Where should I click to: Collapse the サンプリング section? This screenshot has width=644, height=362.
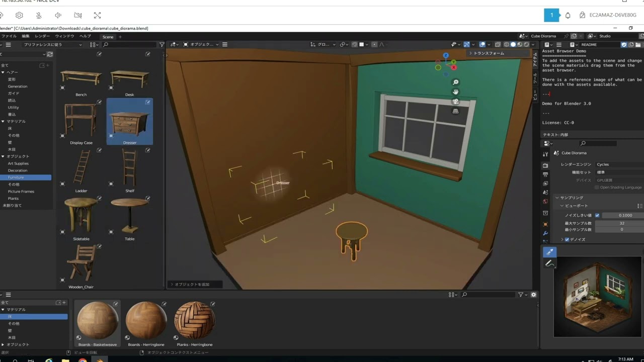tap(557, 197)
